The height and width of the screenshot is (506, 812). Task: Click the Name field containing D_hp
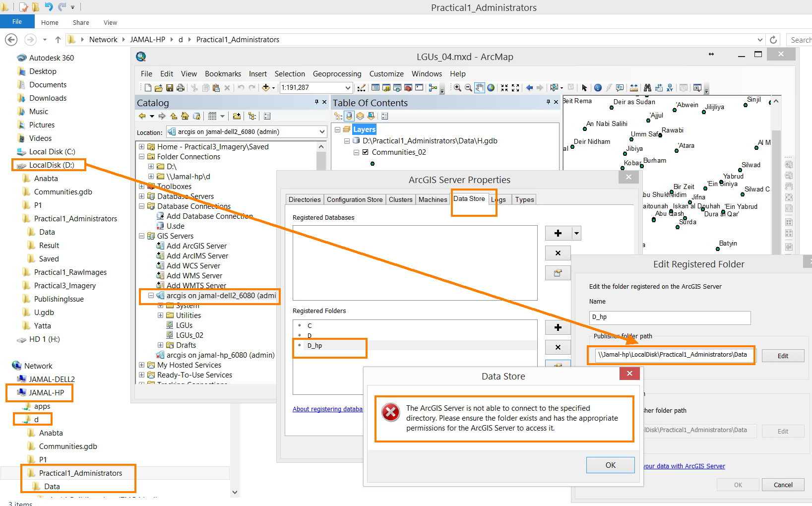click(670, 317)
